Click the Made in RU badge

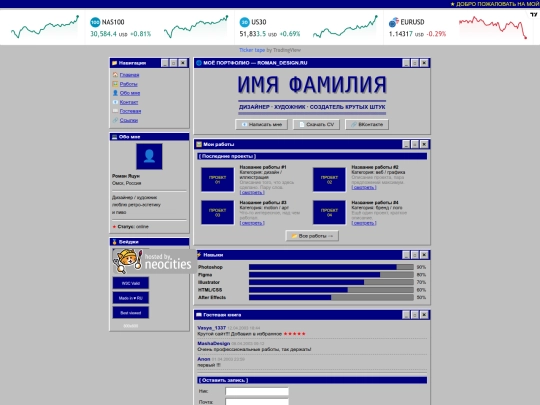[x=131, y=298]
